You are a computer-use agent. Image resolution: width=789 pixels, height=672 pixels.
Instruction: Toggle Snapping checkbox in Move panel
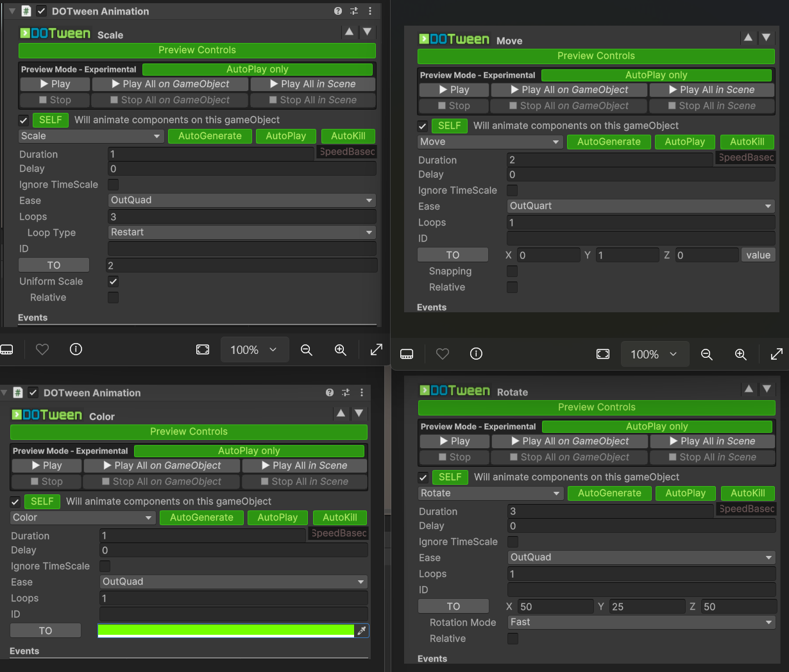(512, 271)
